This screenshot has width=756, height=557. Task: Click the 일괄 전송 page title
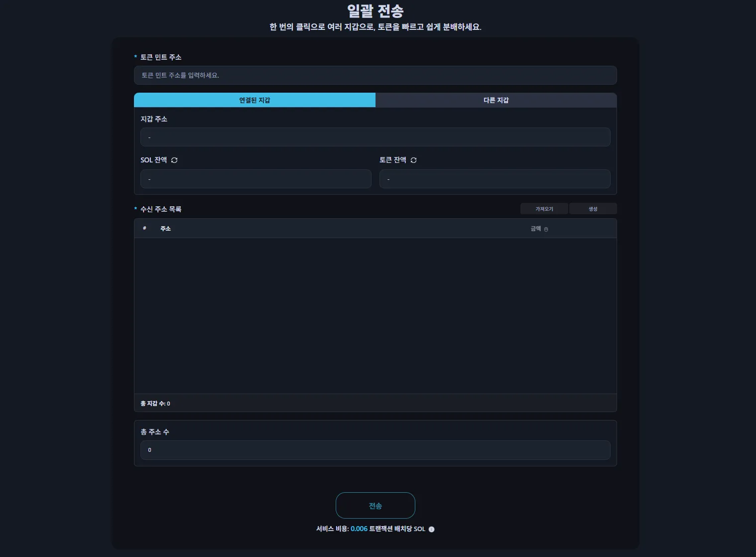(375, 11)
